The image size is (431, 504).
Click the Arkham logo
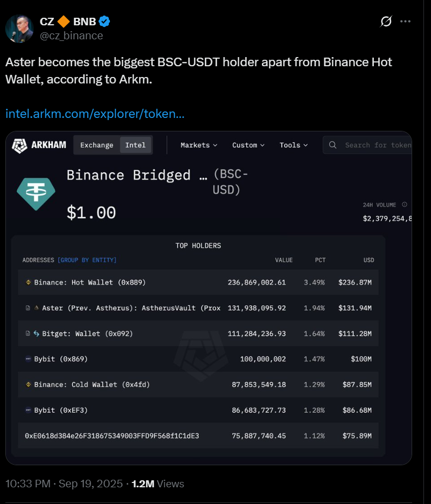point(38,145)
